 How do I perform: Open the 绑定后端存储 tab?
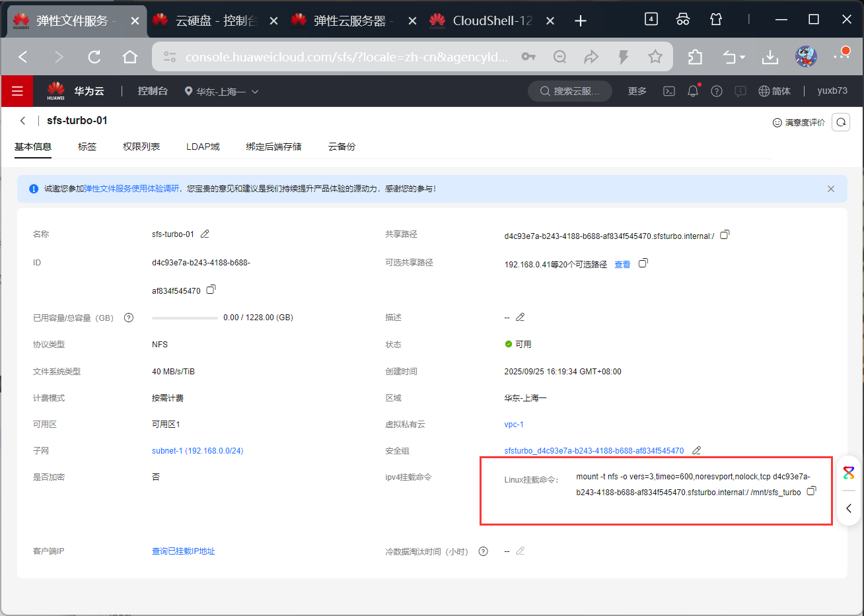coord(274,147)
